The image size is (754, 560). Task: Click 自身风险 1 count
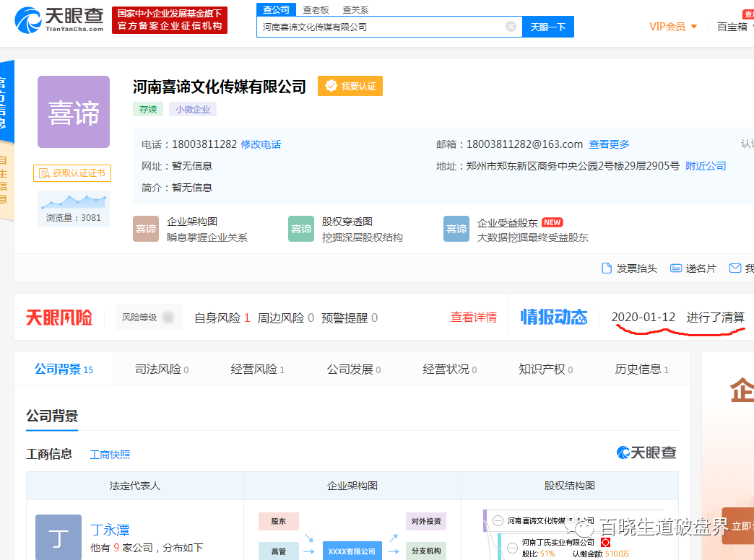[x=222, y=318]
